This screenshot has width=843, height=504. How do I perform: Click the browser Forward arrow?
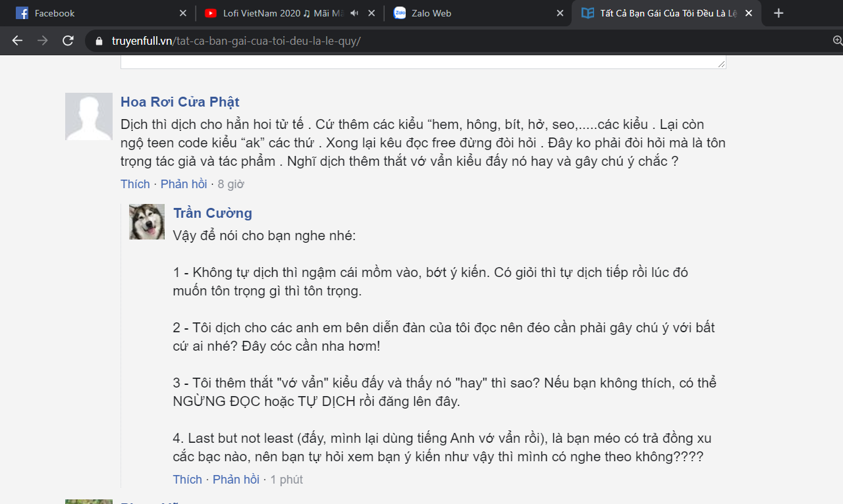(x=43, y=41)
